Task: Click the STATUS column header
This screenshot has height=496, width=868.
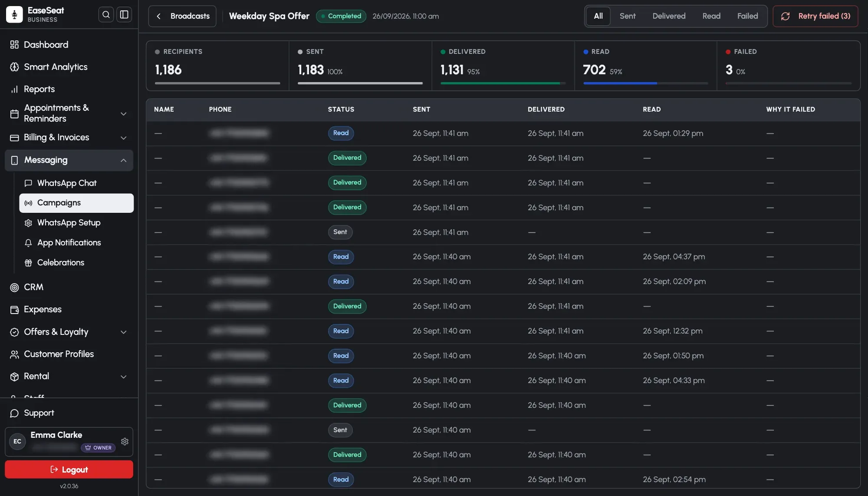Action: point(341,109)
